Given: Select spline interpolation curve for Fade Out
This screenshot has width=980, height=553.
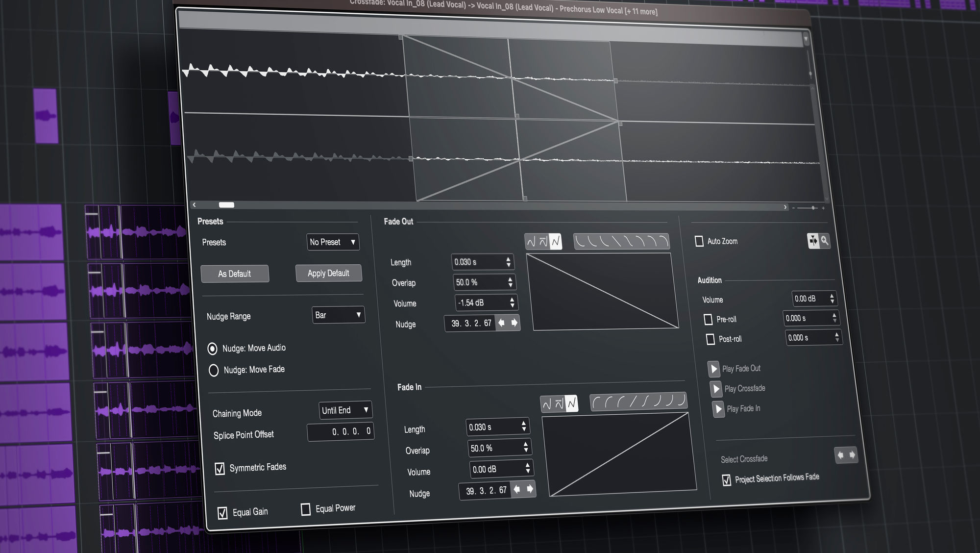Looking at the screenshot, I should click(531, 242).
